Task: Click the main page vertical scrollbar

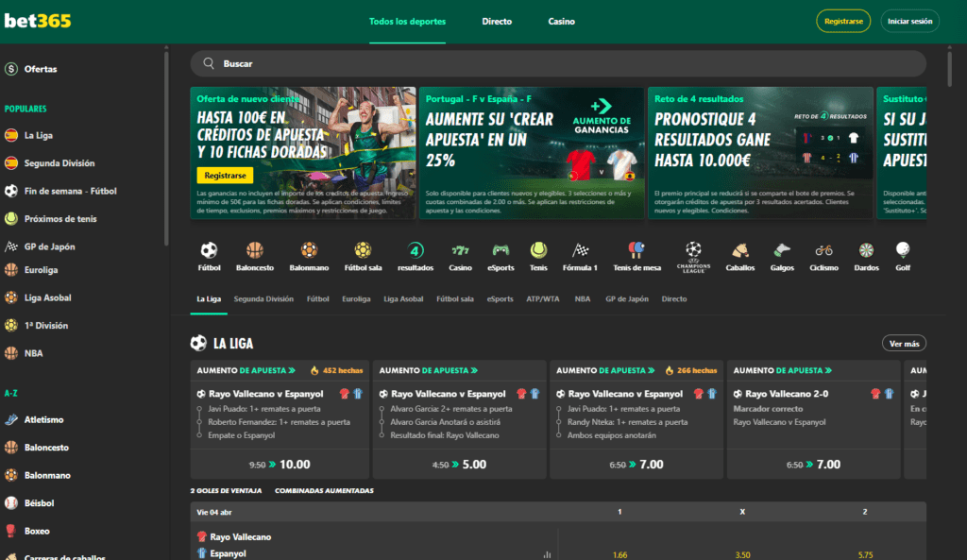Action: pos(949,69)
